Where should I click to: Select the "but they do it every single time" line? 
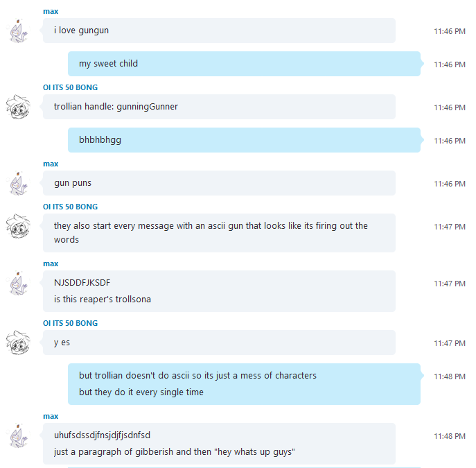141,392
